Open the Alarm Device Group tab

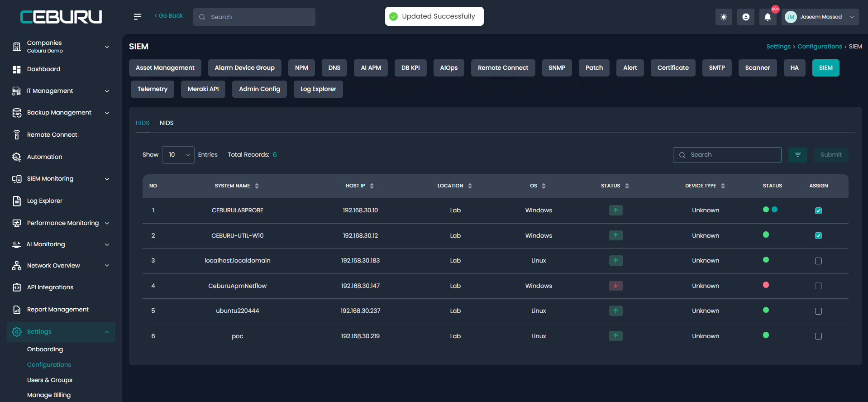(245, 68)
